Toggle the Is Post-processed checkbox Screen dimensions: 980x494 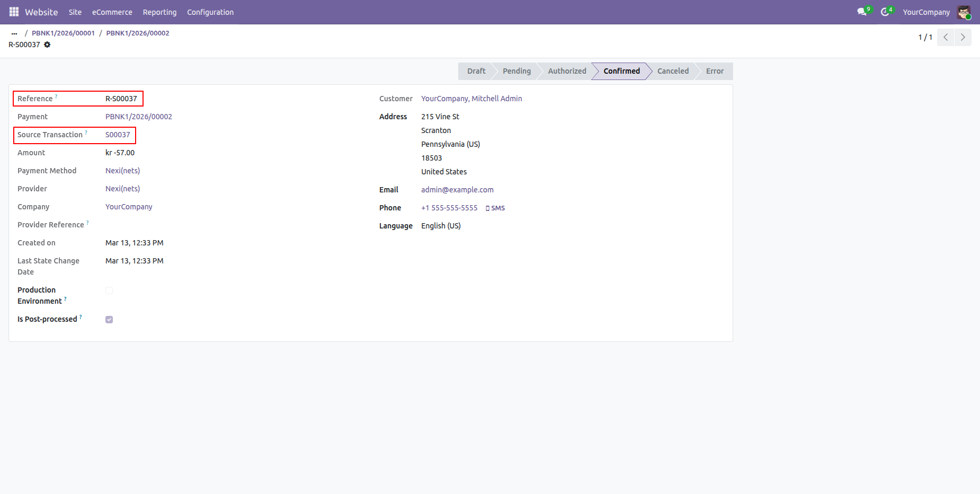pos(109,320)
